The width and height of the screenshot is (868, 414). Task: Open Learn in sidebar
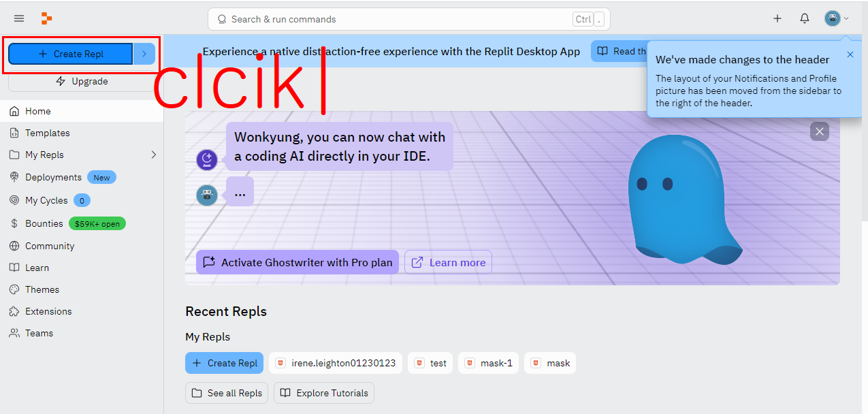(x=82, y=268)
